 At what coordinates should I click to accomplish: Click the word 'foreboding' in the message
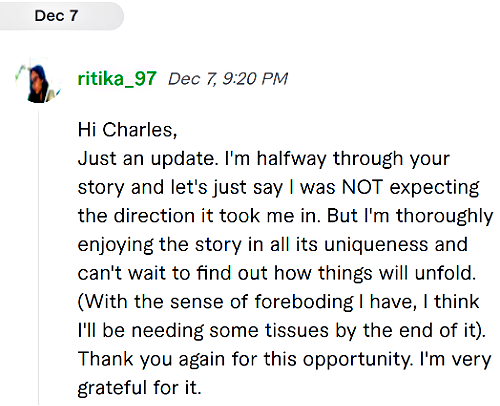(x=304, y=302)
